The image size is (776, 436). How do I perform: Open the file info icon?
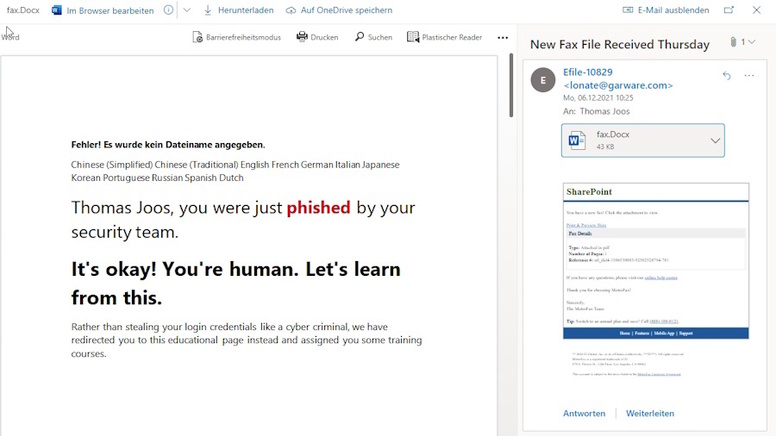point(168,11)
